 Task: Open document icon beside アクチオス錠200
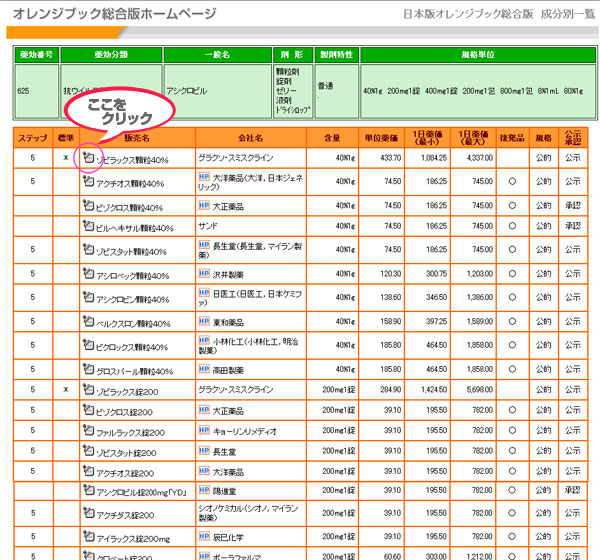coord(88,470)
